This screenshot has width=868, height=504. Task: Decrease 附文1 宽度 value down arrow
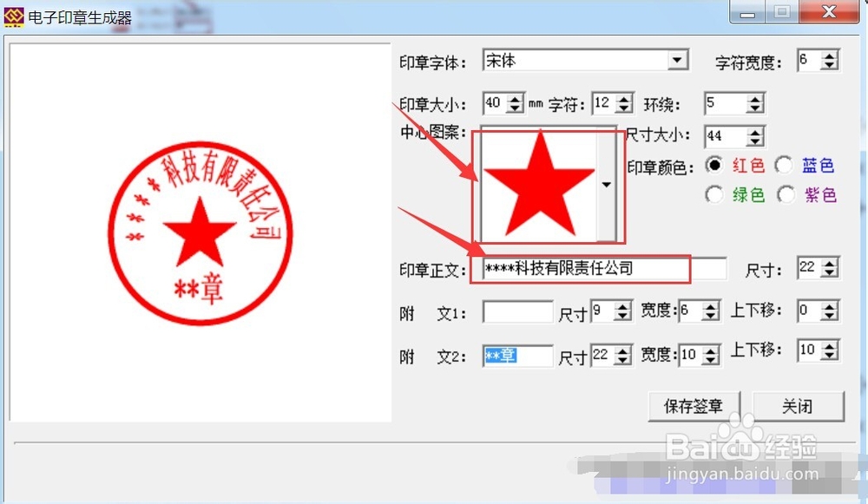(710, 316)
